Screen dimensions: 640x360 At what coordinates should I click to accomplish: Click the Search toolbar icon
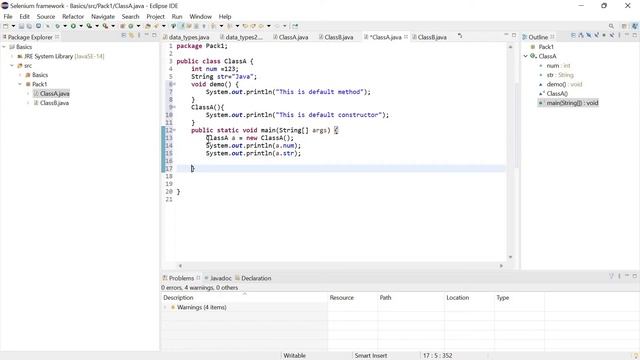[156, 26]
